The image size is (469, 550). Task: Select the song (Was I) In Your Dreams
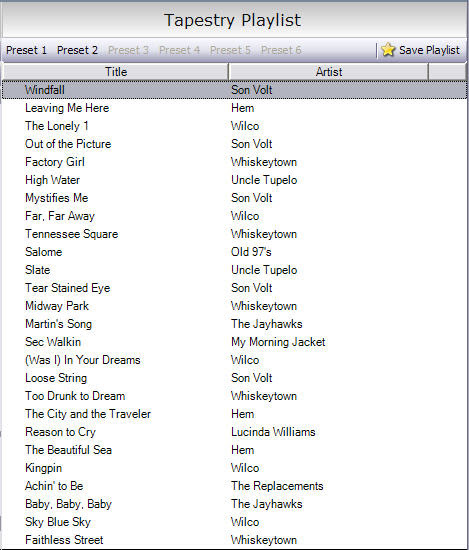point(83,360)
